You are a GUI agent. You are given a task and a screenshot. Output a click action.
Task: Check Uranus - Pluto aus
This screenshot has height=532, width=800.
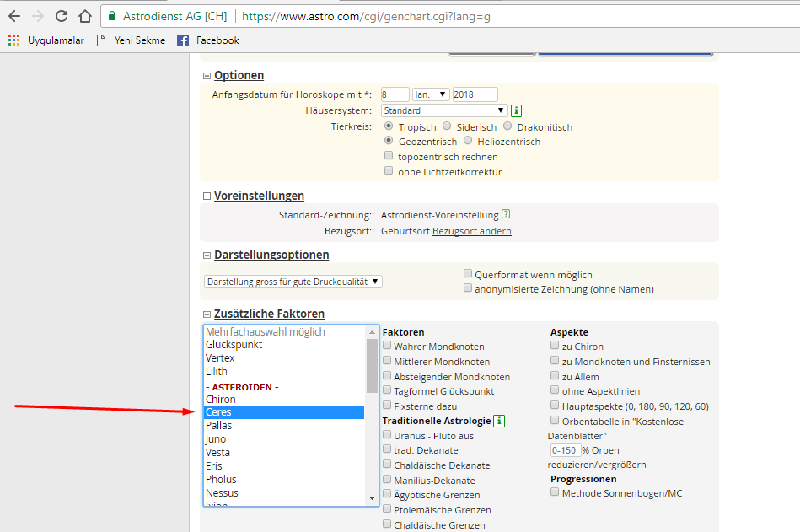click(x=387, y=434)
